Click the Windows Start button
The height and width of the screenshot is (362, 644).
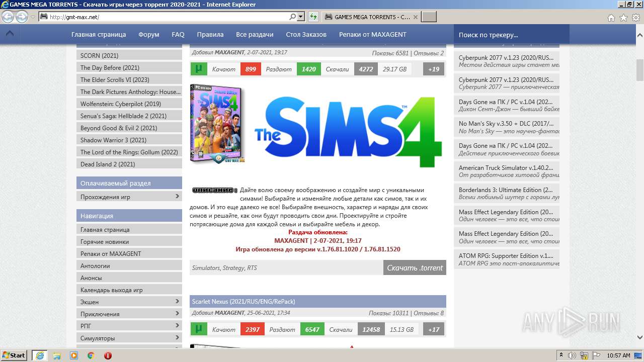click(14, 355)
